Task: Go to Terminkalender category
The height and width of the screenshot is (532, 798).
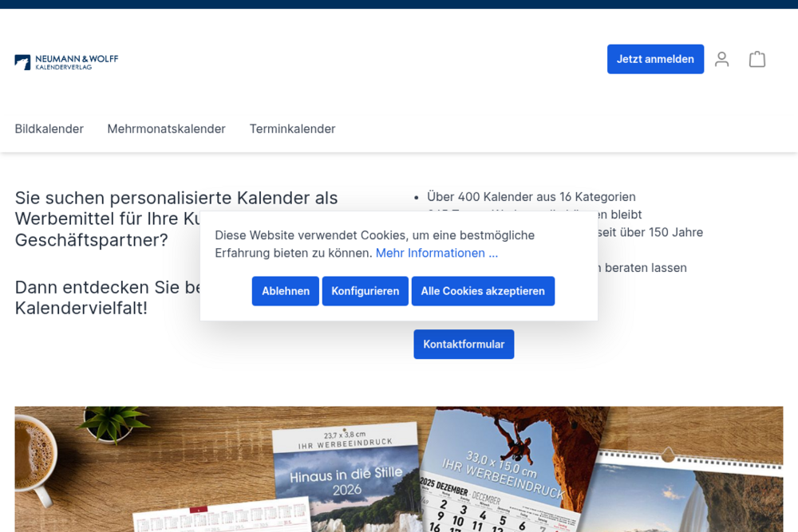Action: [x=292, y=128]
